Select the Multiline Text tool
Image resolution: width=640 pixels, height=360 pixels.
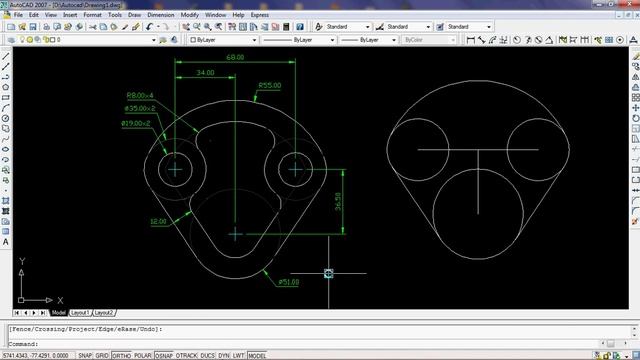pyautogui.click(x=6, y=242)
